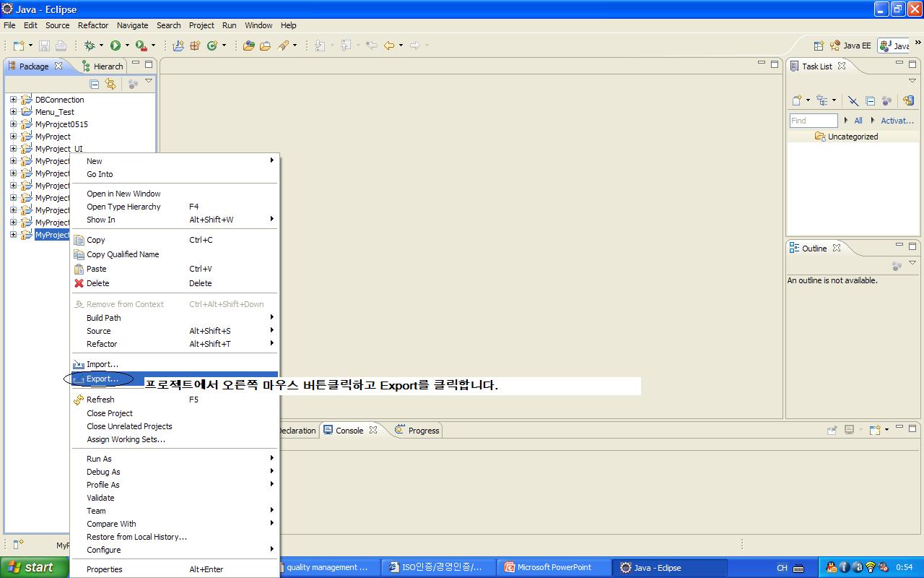This screenshot has height=578, width=924.
Task: Open the Run button dropdown arrow
Action: coord(127,46)
